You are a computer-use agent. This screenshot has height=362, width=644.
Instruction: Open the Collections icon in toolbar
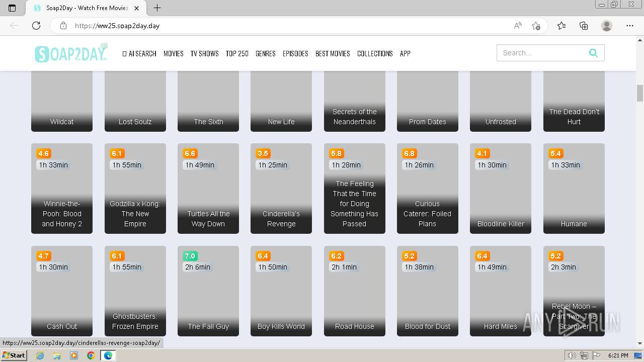coord(584,26)
